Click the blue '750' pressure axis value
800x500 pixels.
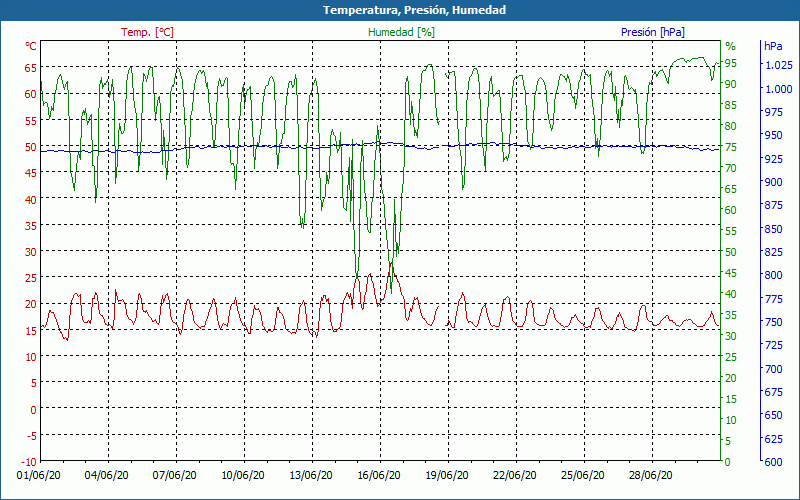[x=773, y=322]
